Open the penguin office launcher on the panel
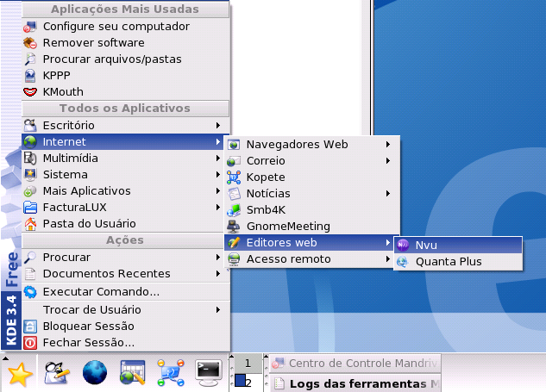The width and height of the screenshot is (546, 392). pos(57,373)
